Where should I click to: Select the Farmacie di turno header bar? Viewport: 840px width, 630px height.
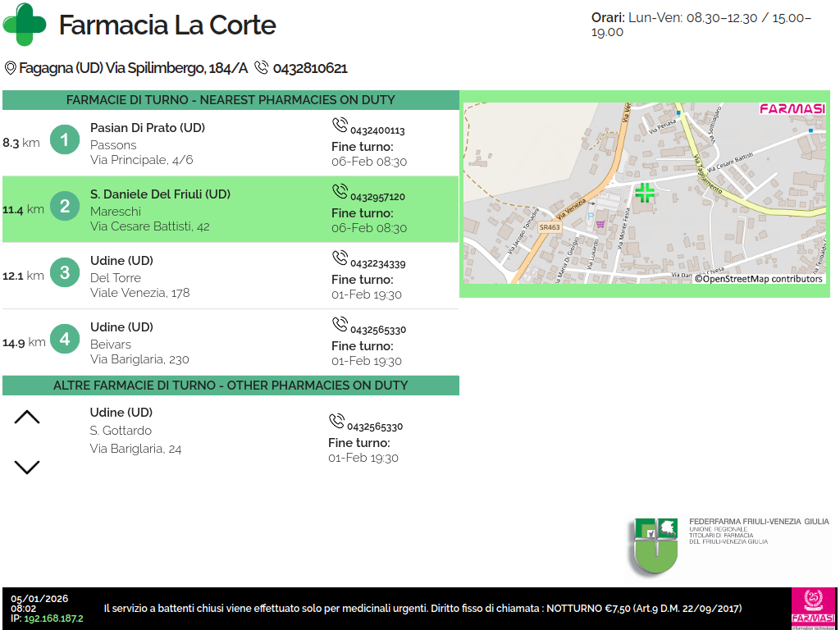(231, 100)
